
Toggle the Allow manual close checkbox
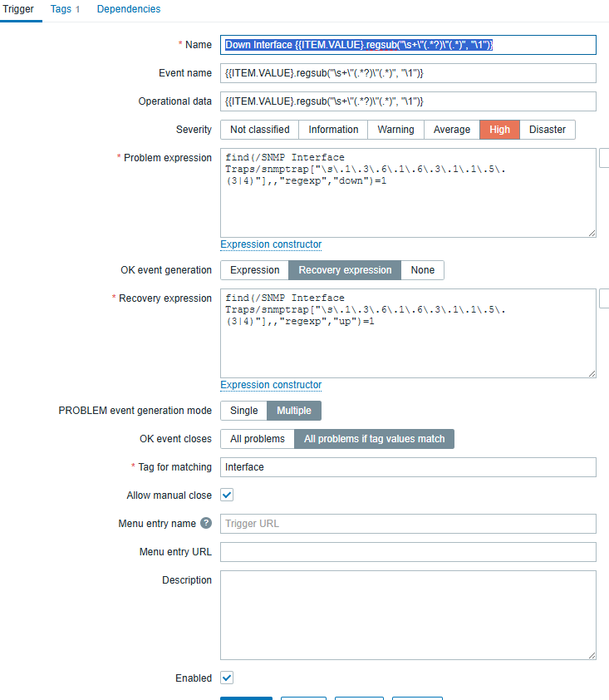point(227,495)
